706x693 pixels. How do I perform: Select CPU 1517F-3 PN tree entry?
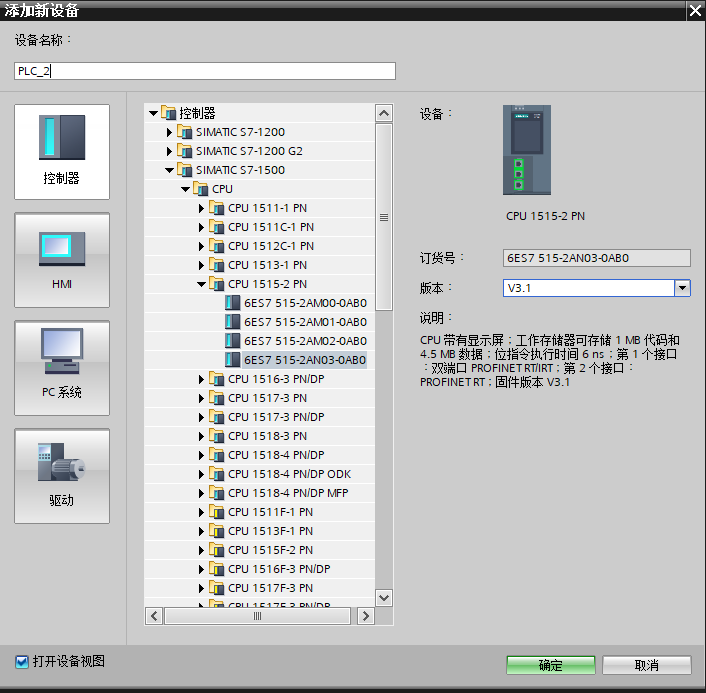270,588
